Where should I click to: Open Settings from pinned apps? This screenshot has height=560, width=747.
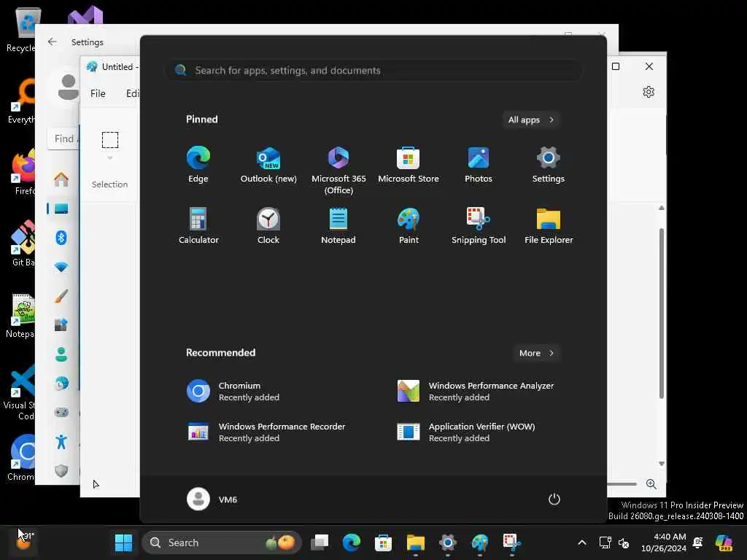[549, 164]
